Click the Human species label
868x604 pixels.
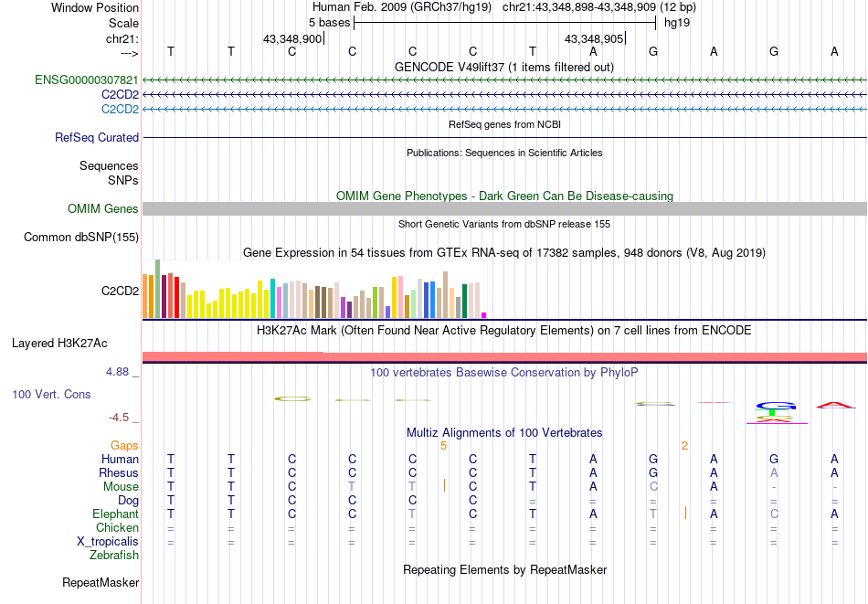(x=120, y=459)
